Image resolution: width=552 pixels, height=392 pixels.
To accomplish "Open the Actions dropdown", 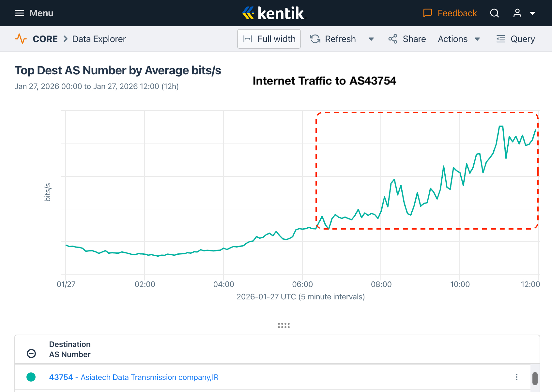I will click(x=459, y=39).
